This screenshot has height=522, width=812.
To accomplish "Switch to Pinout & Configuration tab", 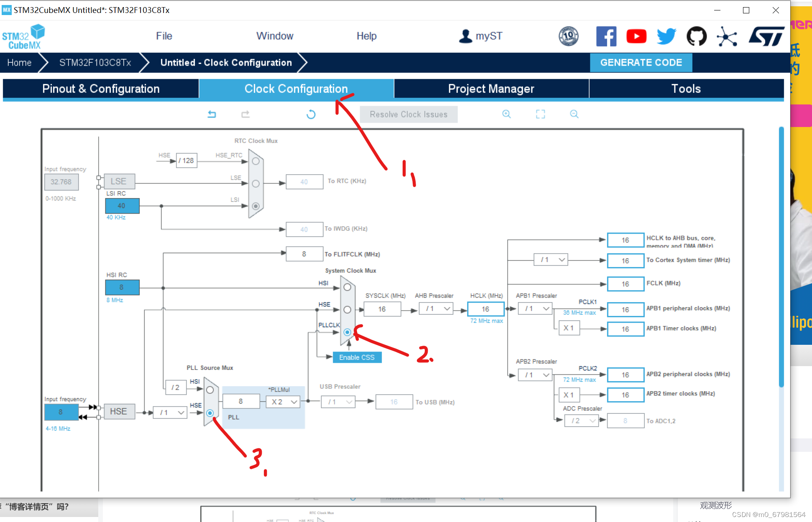I will click(101, 89).
